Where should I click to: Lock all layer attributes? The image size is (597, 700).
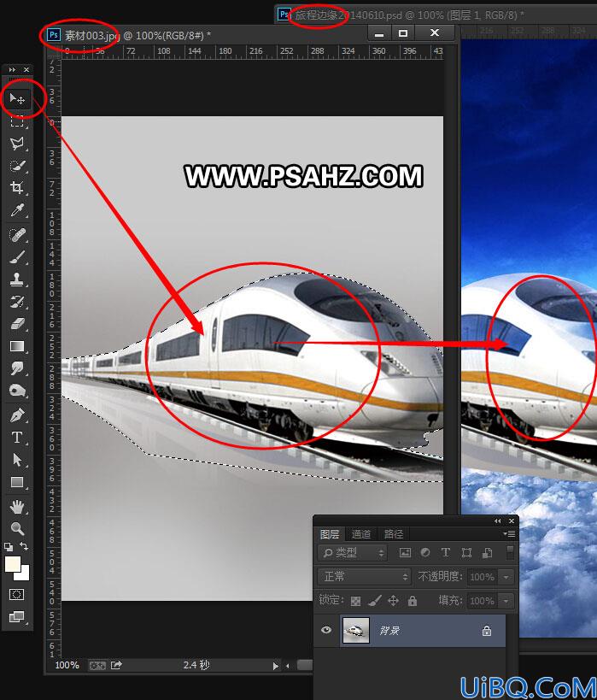[x=413, y=601]
